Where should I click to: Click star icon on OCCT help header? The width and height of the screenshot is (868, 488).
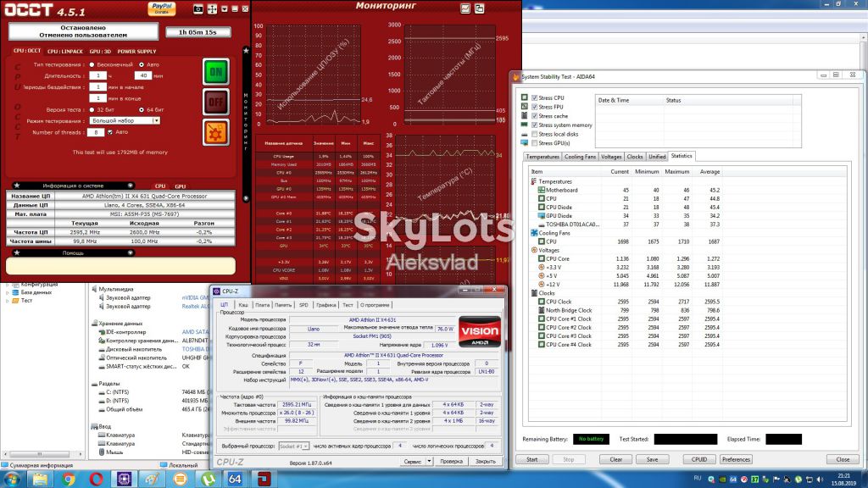[x=17, y=252]
